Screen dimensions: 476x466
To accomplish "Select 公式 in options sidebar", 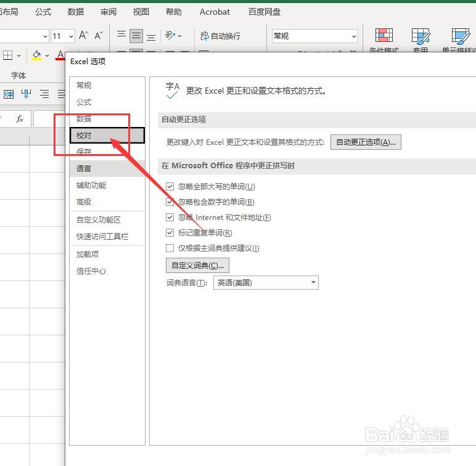I will click(x=107, y=102).
